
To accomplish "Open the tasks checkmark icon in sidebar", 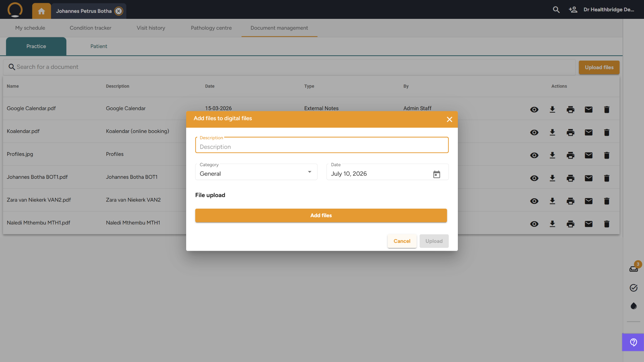I will click(x=634, y=288).
